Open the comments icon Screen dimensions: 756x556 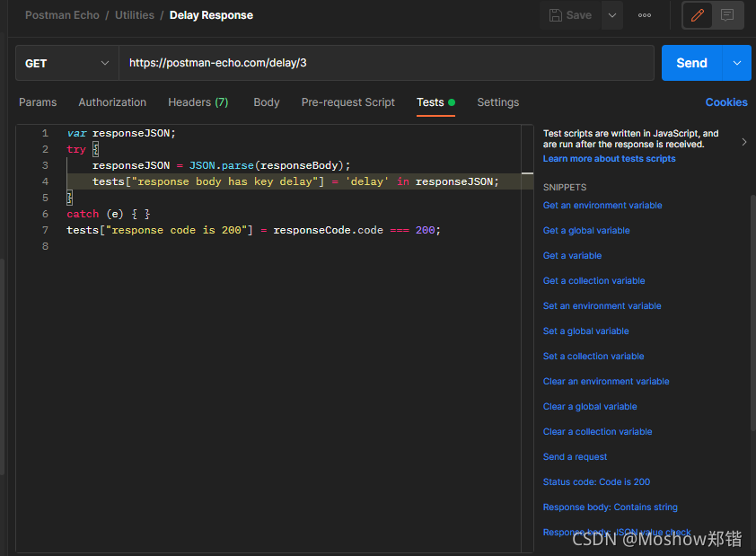pyautogui.click(x=727, y=15)
